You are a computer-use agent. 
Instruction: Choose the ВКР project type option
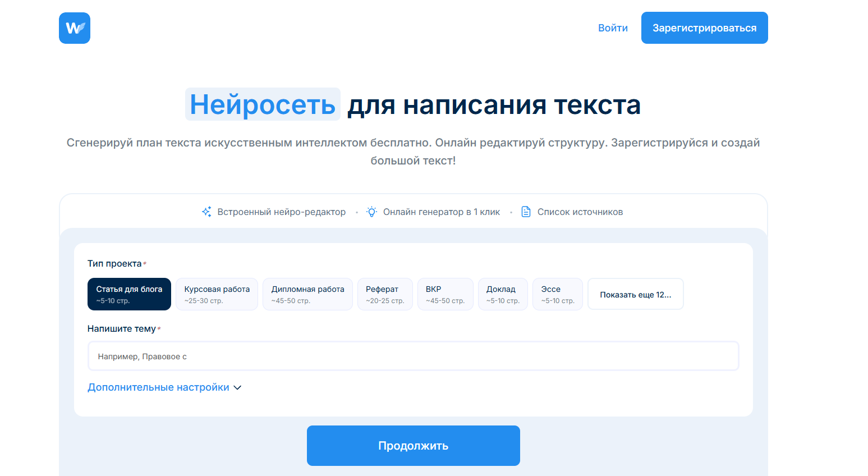click(x=446, y=294)
